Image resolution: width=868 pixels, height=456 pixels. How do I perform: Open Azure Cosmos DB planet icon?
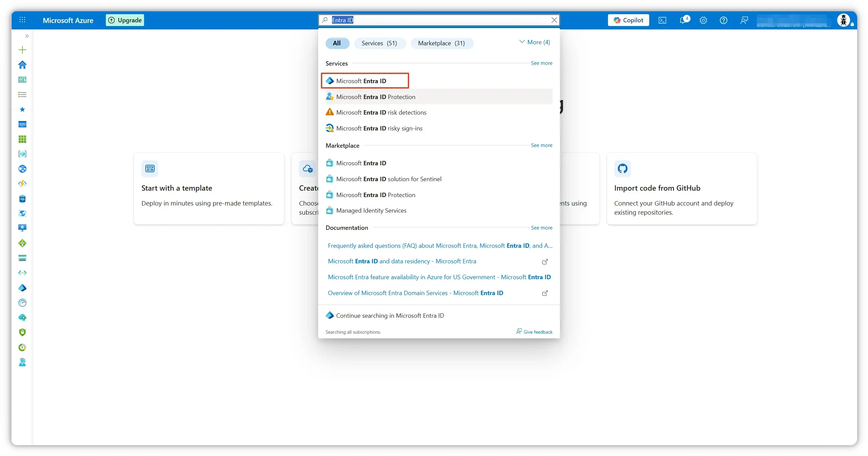click(22, 213)
